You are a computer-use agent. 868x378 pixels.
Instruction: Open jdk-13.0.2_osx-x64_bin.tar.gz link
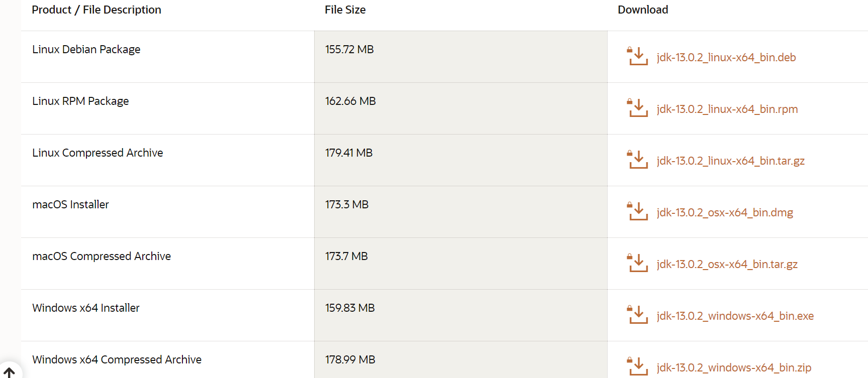[727, 264]
